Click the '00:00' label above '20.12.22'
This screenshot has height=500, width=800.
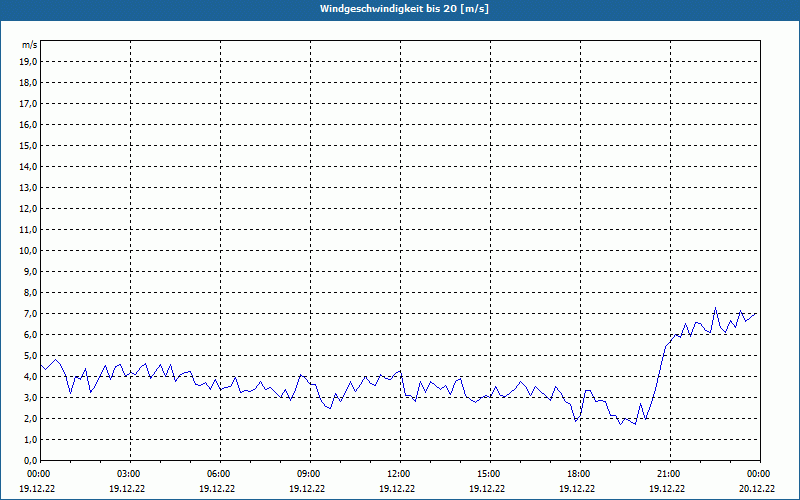pos(760,474)
